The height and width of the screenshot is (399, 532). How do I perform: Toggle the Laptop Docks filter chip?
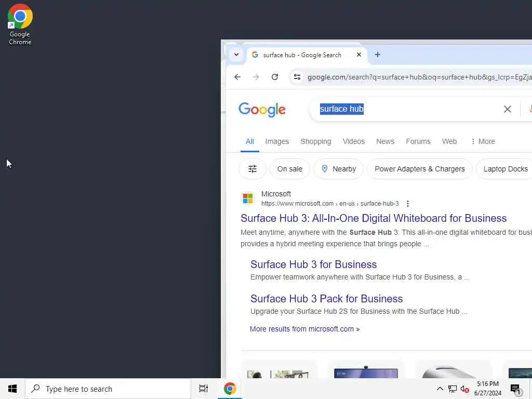click(505, 169)
